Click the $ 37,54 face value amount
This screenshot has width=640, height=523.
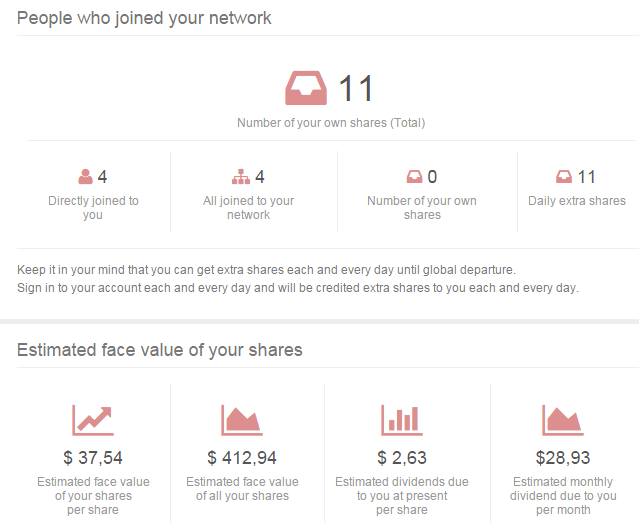pos(93,458)
